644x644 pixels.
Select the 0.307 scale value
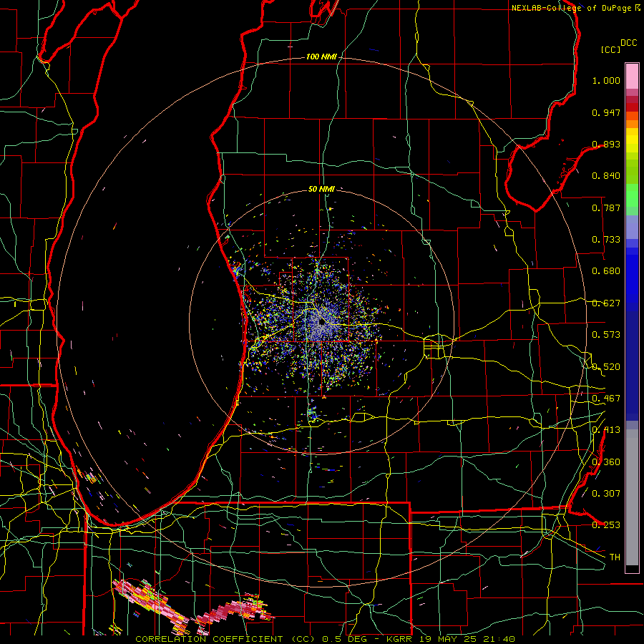(606, 494)
